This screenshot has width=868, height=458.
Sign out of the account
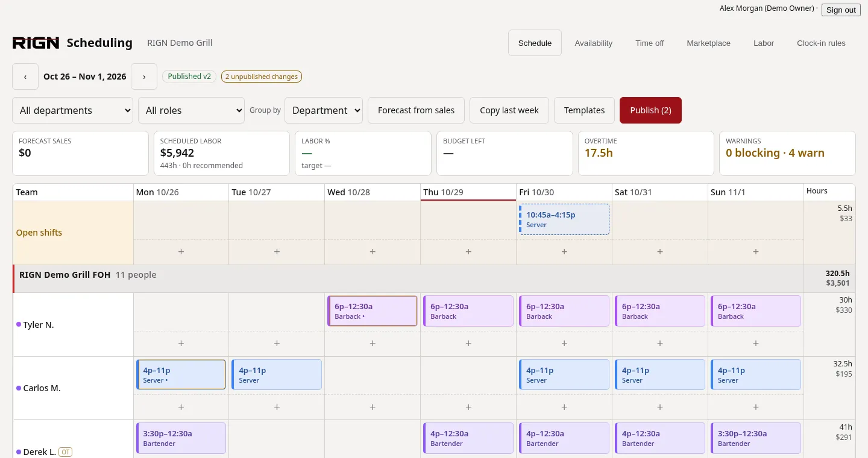tap(841, 10)
